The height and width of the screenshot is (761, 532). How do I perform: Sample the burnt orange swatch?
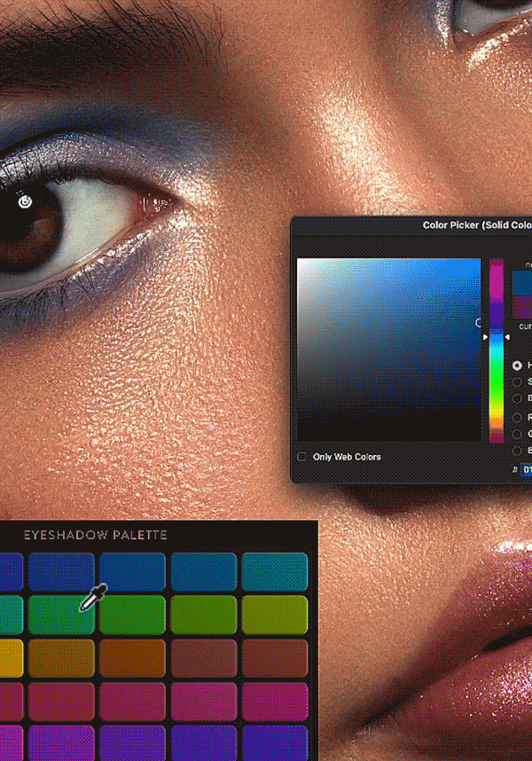pyautogui.click(x=132, y=658)
